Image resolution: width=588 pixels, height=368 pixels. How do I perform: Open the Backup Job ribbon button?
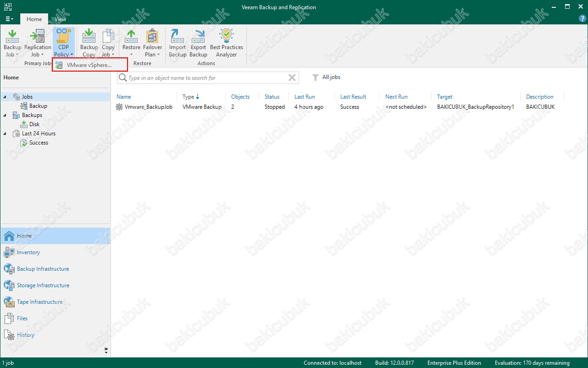point(12,43)
